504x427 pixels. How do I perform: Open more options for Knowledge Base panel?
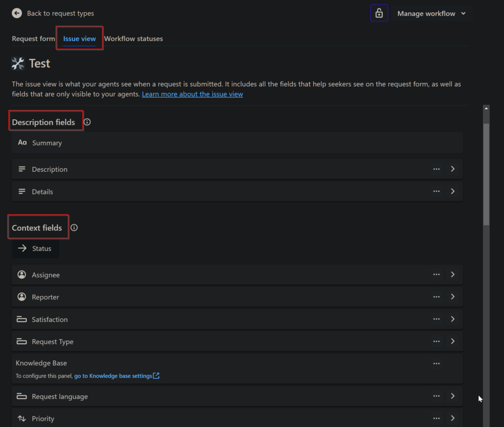coord(436,363)
